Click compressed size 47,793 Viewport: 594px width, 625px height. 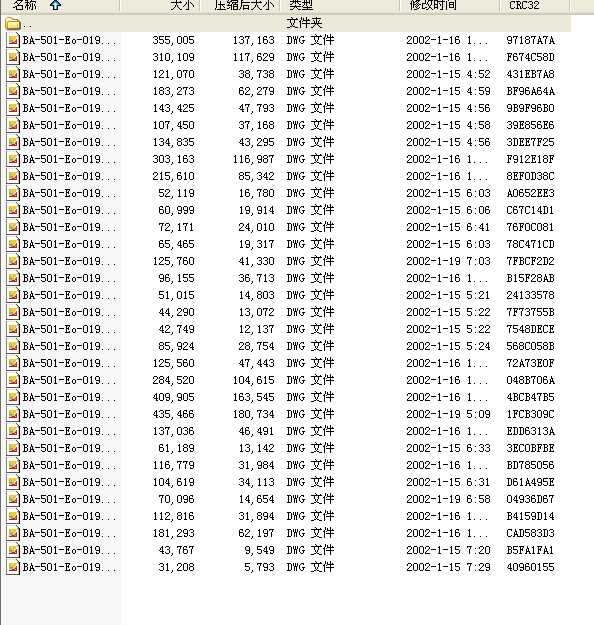pos(256,108)
